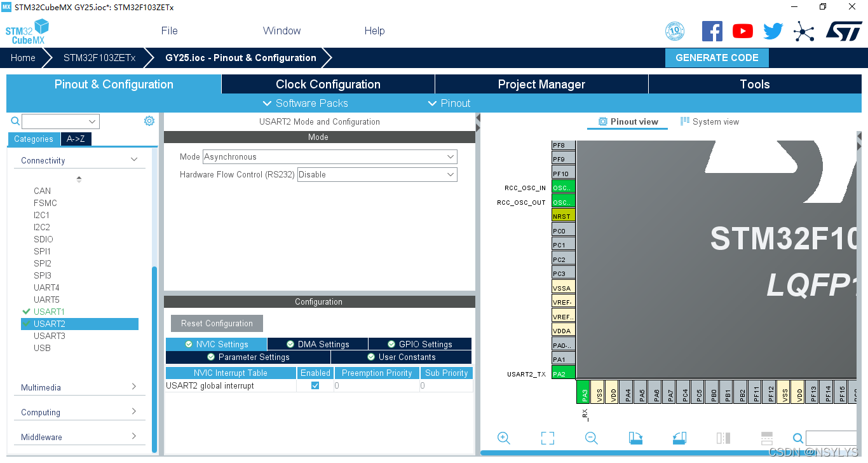This screenshot has width=868, height=463.
Task: Open the Parameter Settings tab
Action: (x=248, y=357)
